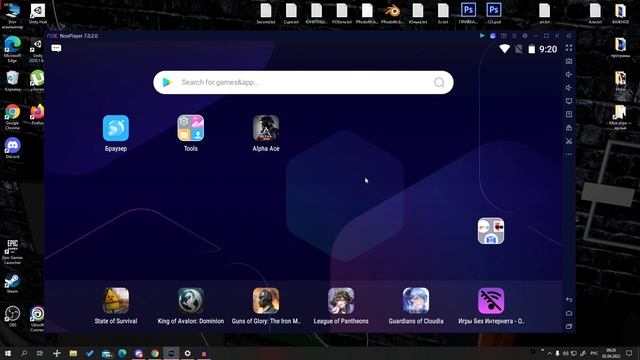The width and height of the screenshot is (640, 360).
Task: Click Android recent apps button in sidebar
Action: 569,327
